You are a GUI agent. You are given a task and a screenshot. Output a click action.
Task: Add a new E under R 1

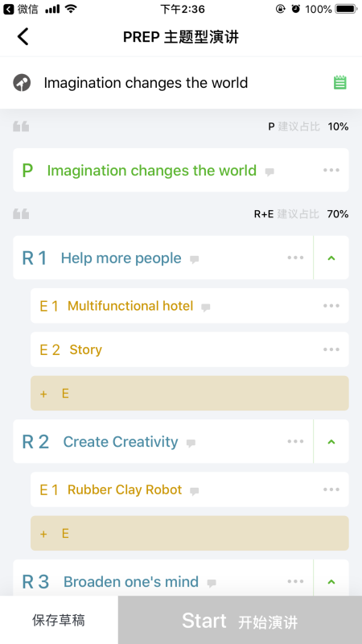click(x=190, y=393)
